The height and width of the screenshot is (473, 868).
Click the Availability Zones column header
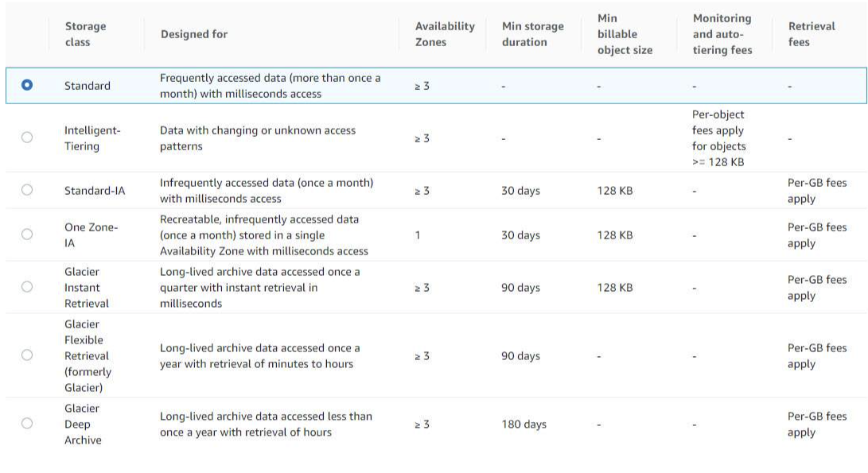click(445, 34)
